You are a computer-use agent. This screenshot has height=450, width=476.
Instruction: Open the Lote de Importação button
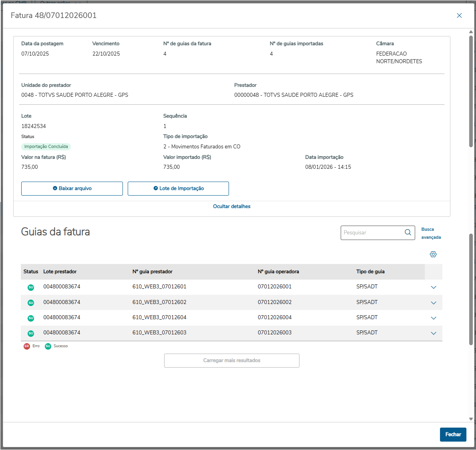click(x=178, y=189)
